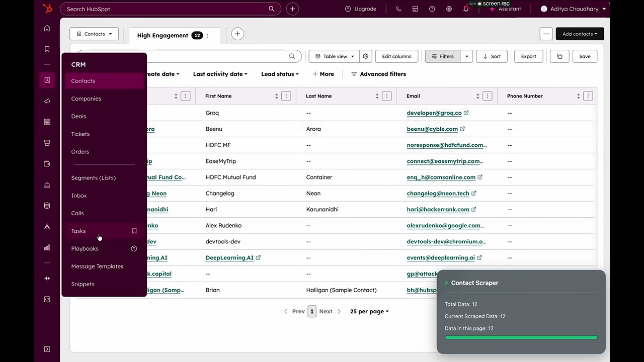Open the Table view dropdown
The width and height of the screenshot is (644, 362).
coord(335,56)
